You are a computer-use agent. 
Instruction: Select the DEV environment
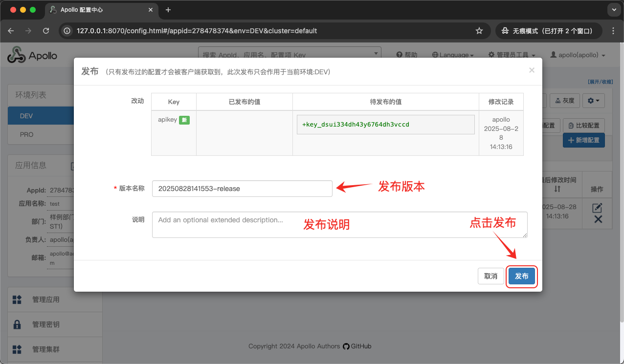click(27, 116)
